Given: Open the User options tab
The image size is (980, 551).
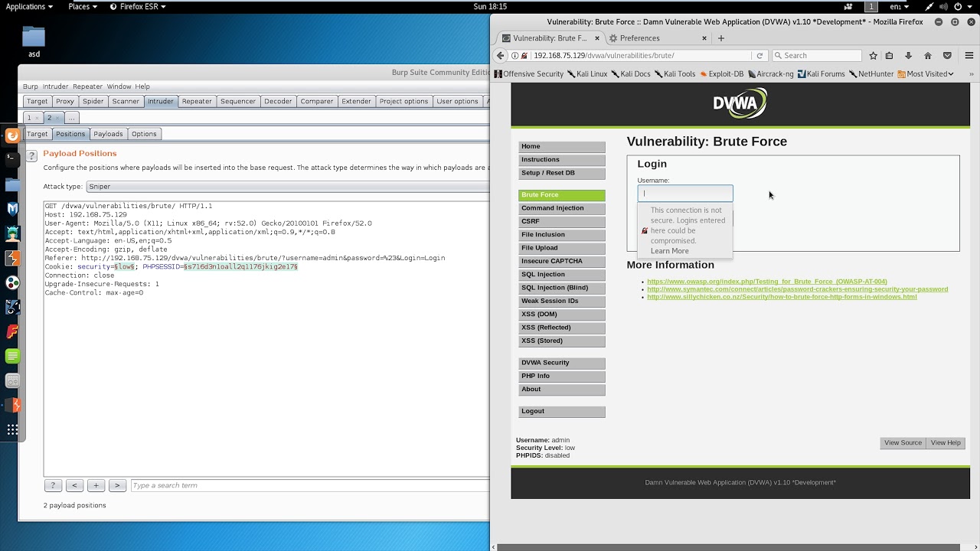Looking at the screenshot, I should pos(457,101).
